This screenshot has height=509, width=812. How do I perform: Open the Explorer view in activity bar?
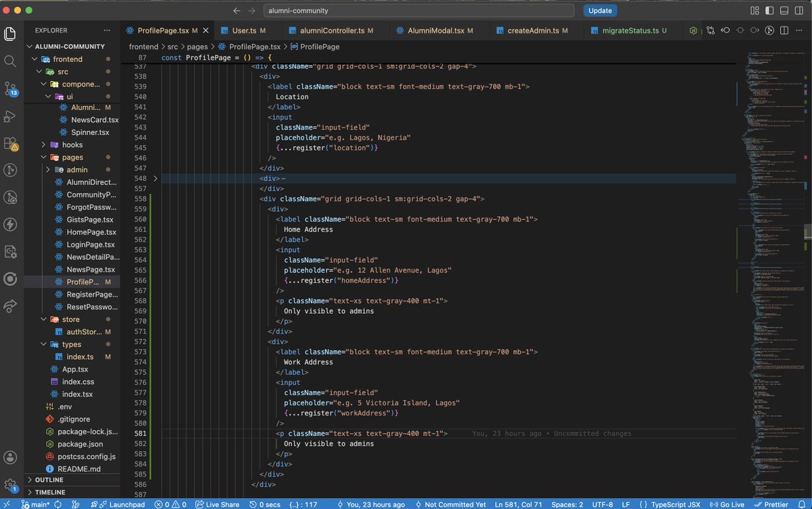(10, 34)
